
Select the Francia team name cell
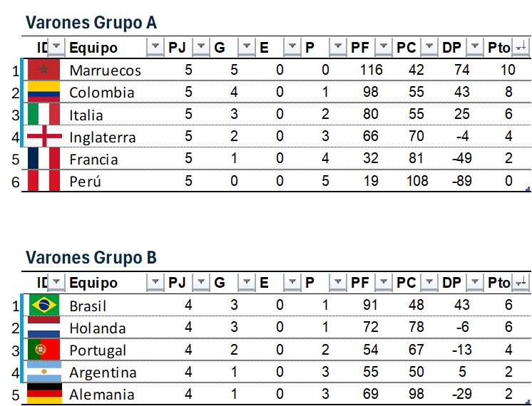(x=94, y=160)
